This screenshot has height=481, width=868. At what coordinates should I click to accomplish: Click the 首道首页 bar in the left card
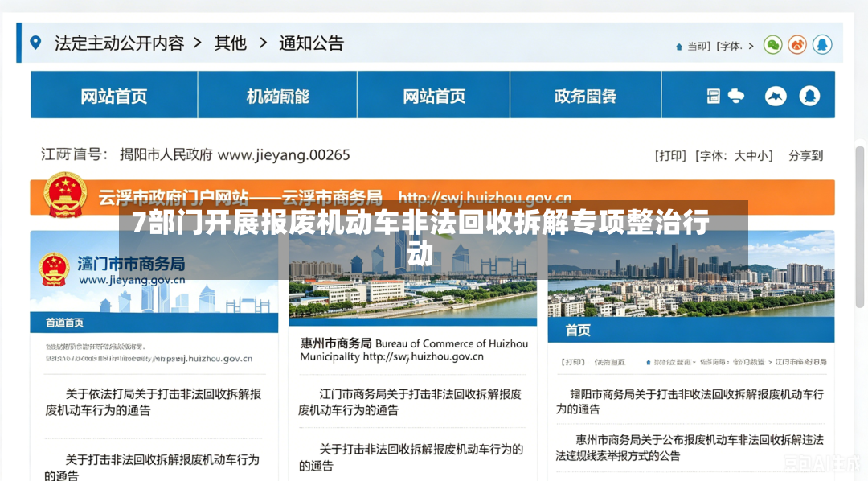154,323
